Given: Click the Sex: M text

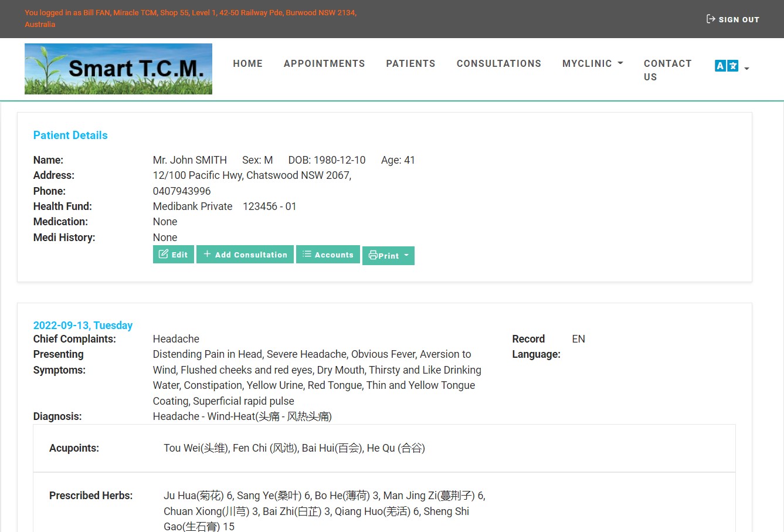Looking at the screenshot, I should pyautogui.click(x=257, y=160).
